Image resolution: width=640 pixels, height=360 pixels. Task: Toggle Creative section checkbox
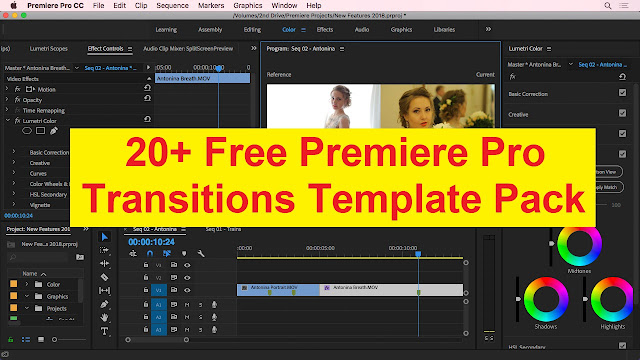622,113
